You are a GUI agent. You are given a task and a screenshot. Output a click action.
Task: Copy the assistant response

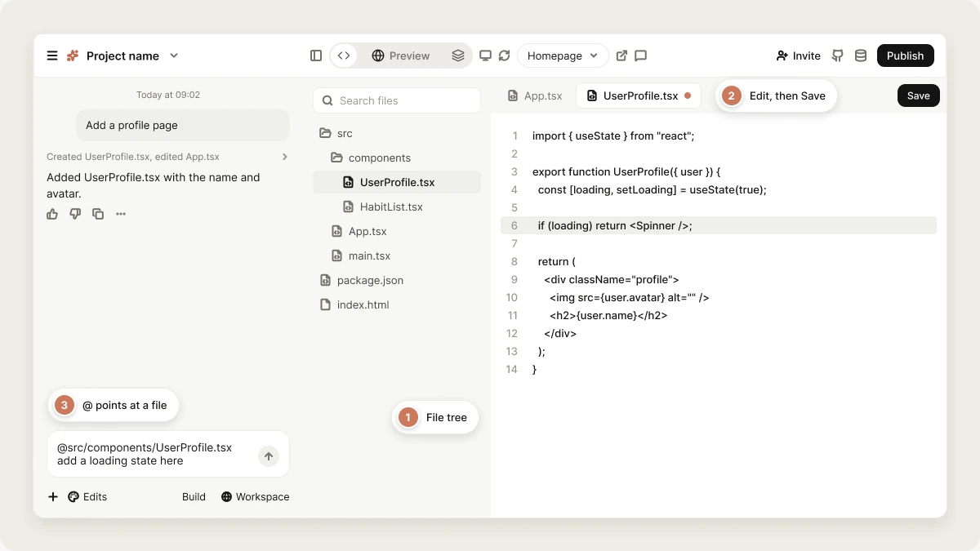(98, 214)
